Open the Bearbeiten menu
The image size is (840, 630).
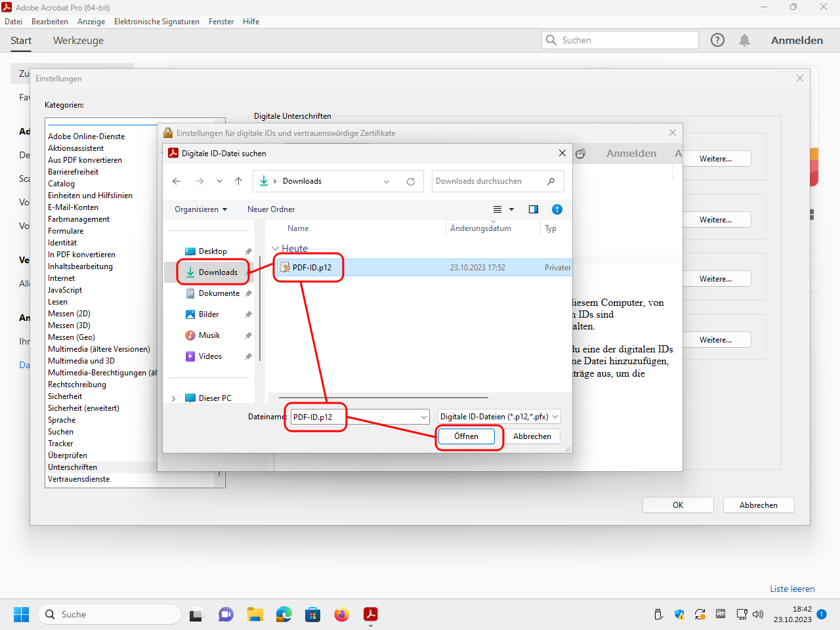point(50,22)
